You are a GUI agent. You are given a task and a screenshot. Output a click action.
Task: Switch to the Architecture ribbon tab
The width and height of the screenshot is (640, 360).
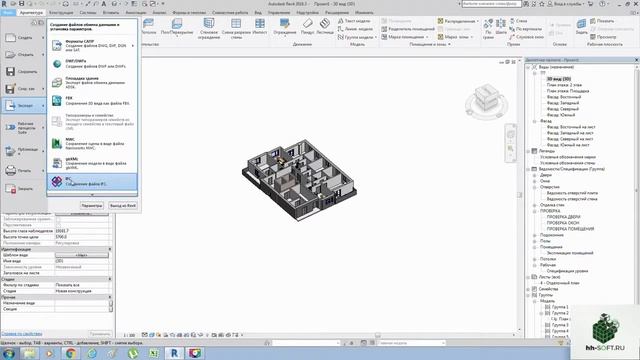[31, 13]
